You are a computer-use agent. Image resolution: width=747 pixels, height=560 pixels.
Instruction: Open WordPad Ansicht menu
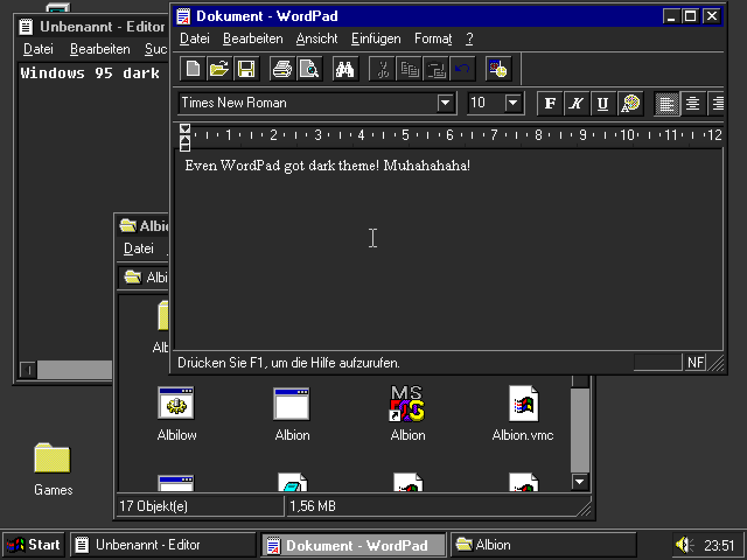tap(317, 38)
